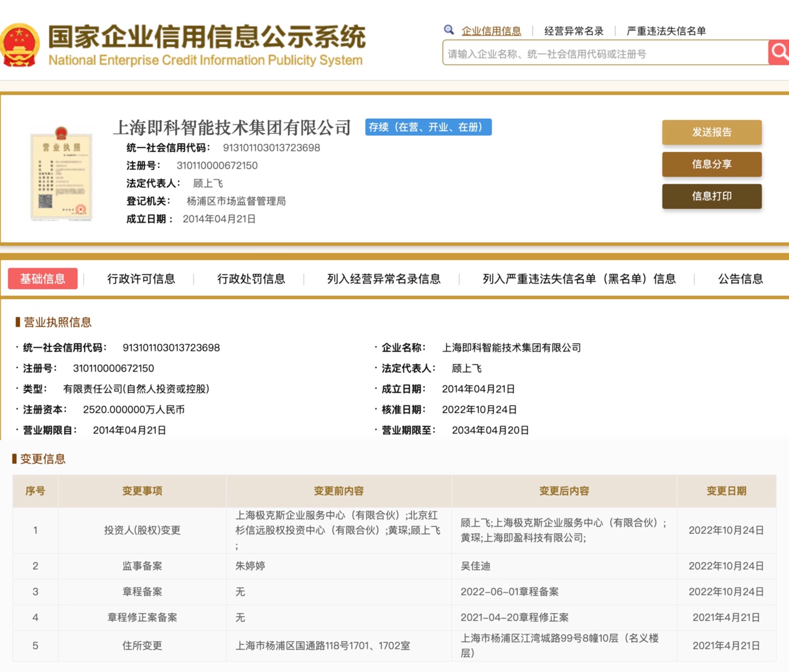Select the 严重违法失信名单 search category

click(666, 31)
